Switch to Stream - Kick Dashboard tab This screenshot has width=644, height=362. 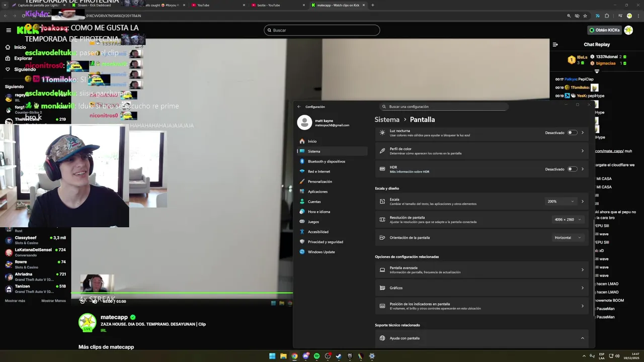pos(95,5)
